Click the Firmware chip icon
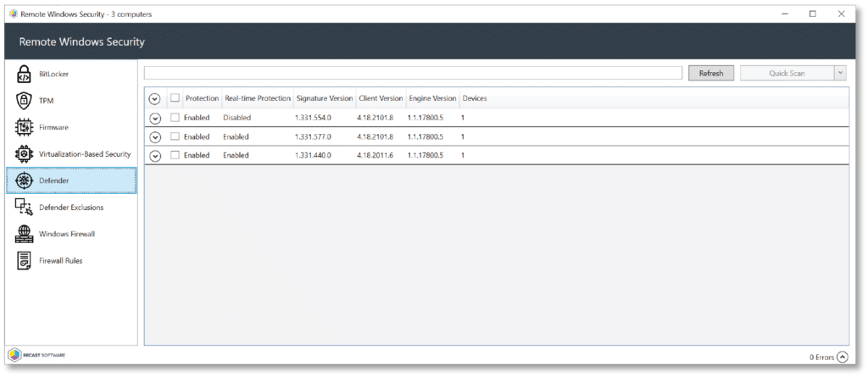This screenshot has height=377, width=868. 24,127
